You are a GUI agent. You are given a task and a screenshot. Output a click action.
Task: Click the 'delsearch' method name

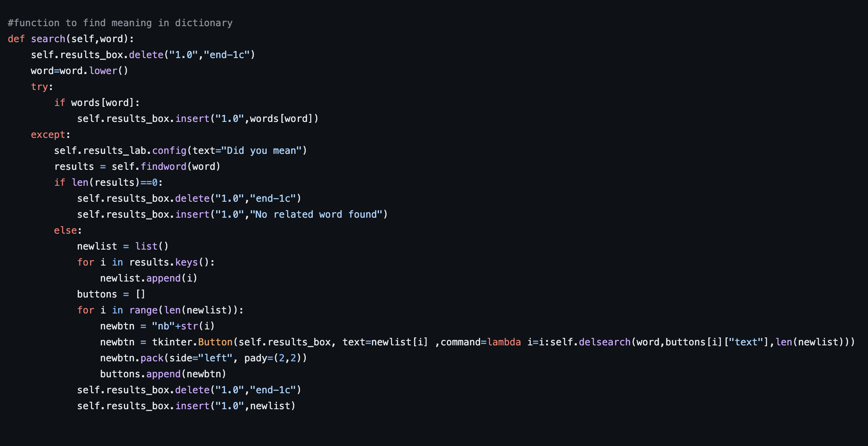coord(605,342)
